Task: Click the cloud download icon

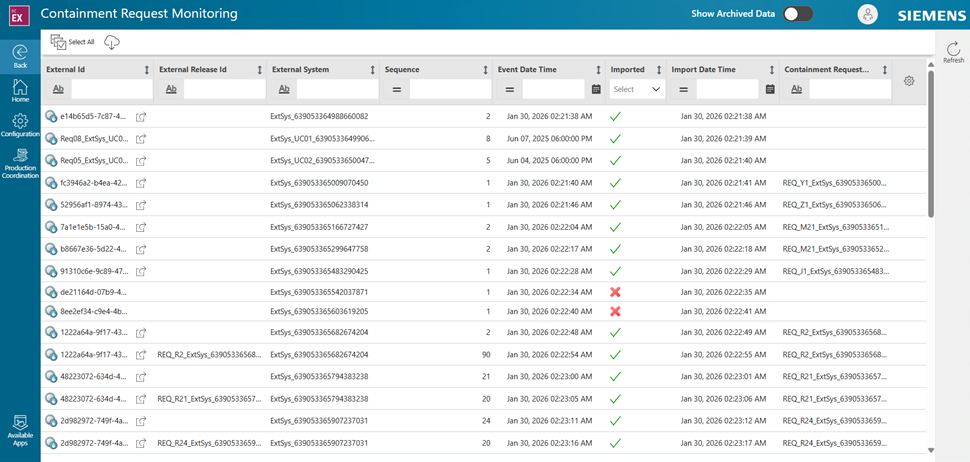Action: point(112,42)
